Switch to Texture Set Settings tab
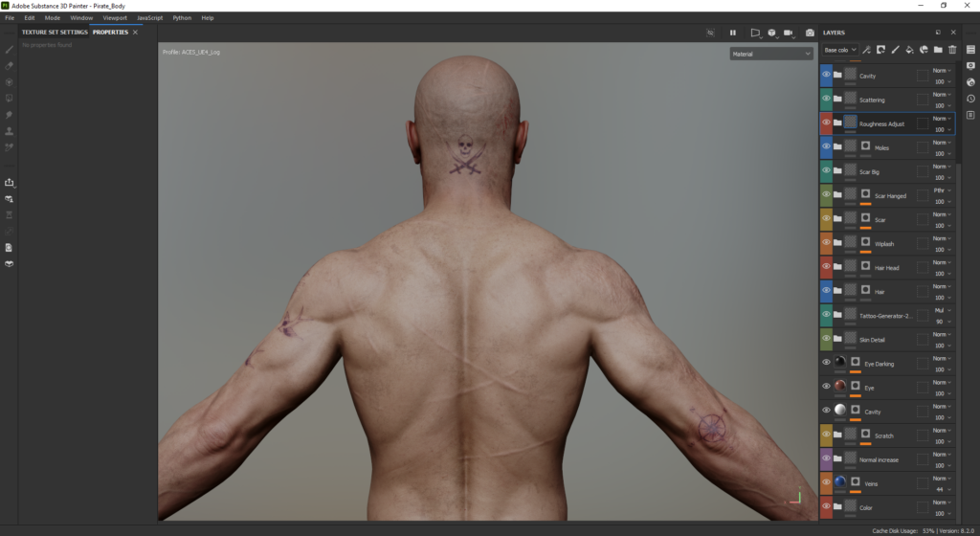The width and height of the screenshot is (980, 536). click(55, 33)
